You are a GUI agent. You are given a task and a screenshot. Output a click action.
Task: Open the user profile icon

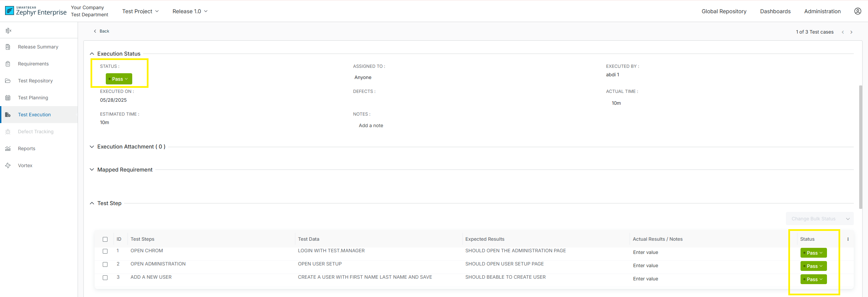pos(857,11)
